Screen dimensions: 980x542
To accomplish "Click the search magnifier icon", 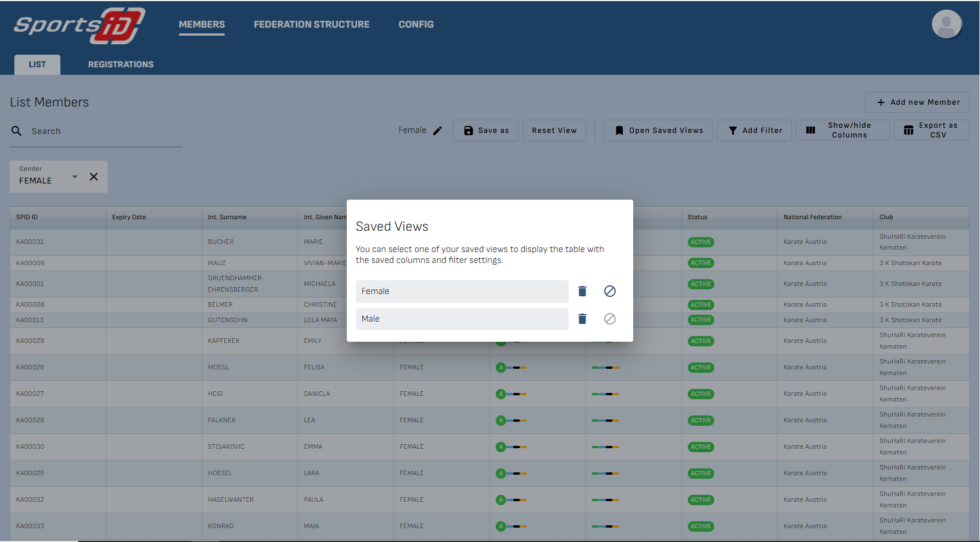I will pos(17,131).
